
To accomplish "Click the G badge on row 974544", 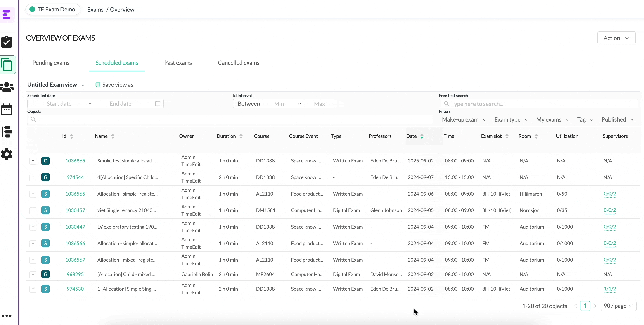I will (x=45, y=177).
